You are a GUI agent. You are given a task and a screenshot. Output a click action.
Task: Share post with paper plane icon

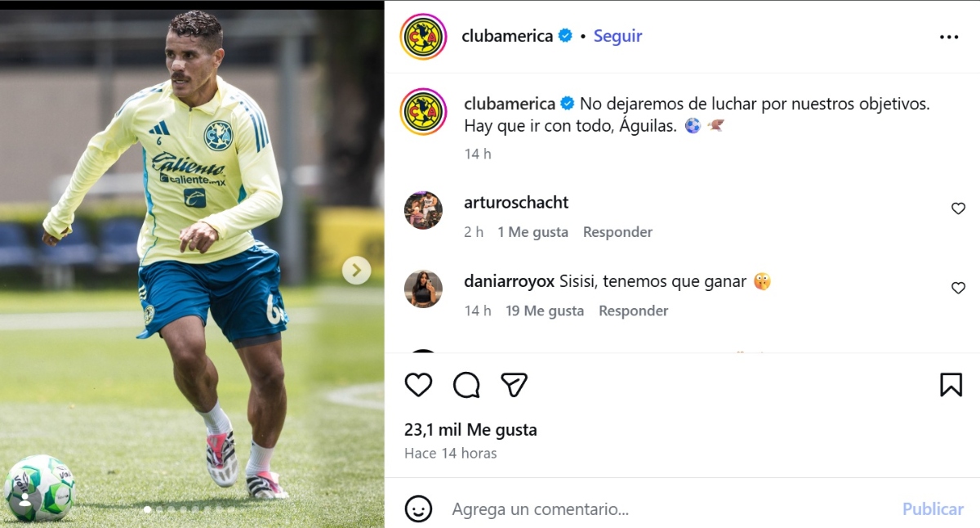514,384
